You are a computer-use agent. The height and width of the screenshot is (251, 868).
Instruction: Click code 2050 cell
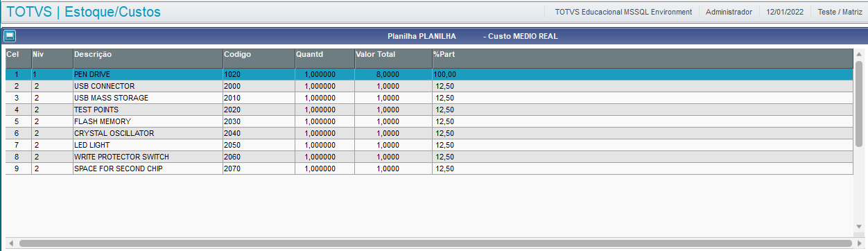(259, 145)
